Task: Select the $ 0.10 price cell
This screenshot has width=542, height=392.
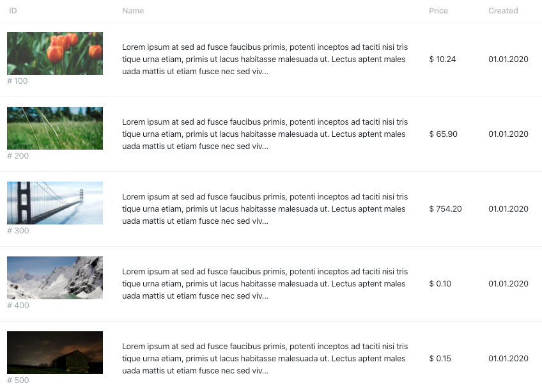Action: (440, 284)
